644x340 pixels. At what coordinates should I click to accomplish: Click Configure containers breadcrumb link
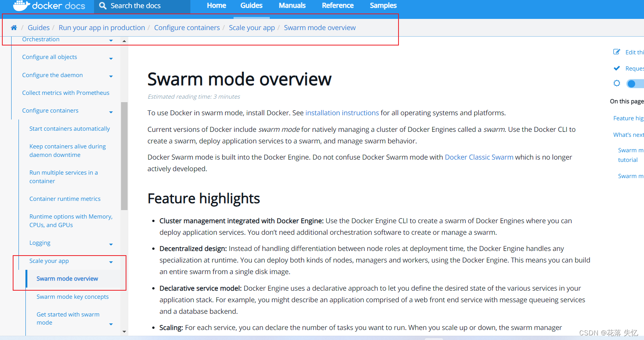click(187, 28)
